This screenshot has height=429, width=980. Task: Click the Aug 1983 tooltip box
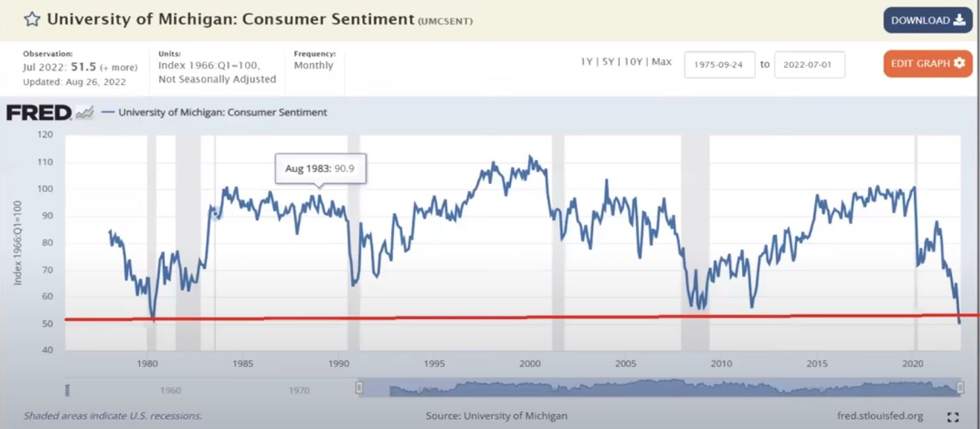(x=320, y=169)
